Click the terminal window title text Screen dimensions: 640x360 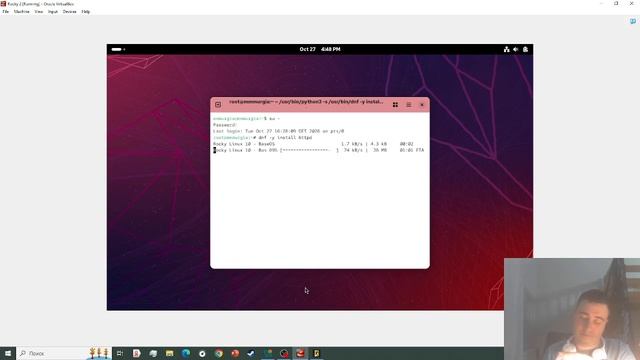pyautogui.click(x=306, y=102)
